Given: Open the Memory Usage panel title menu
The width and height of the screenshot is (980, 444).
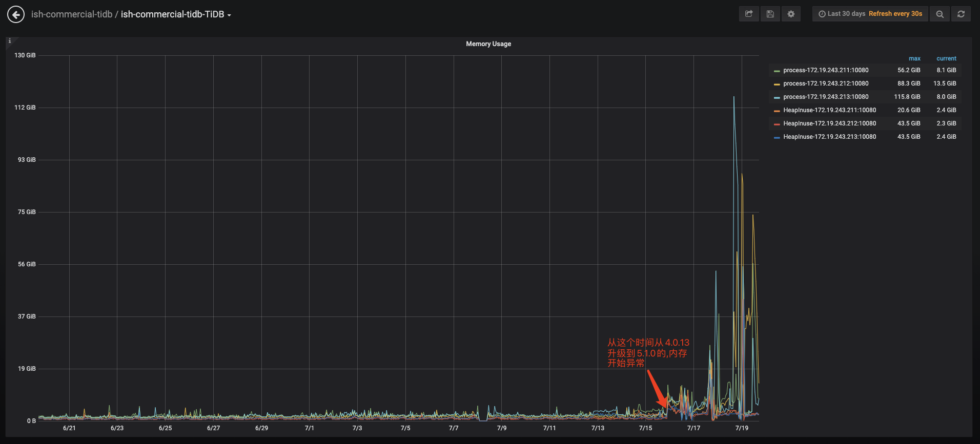Looking at the screenshot, I should [488, 44].
